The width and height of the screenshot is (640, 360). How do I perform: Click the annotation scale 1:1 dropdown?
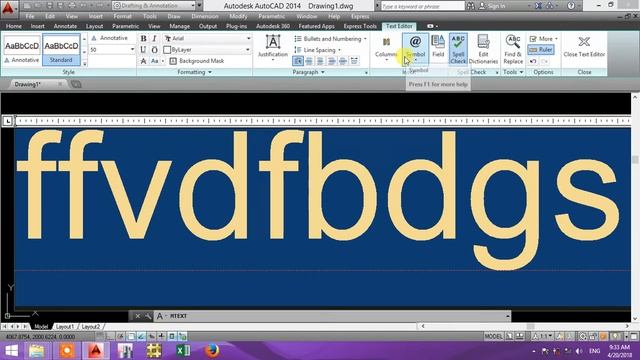[x=543, y=336]
